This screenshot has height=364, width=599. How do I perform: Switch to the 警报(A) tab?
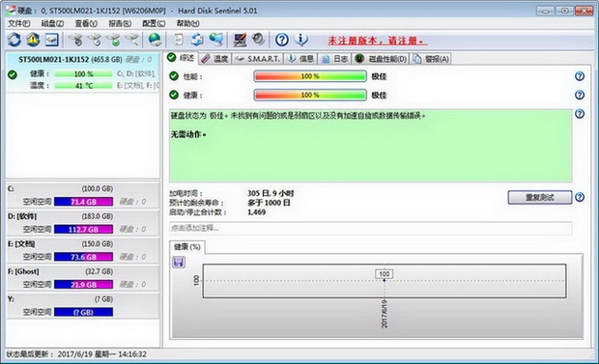431,59
